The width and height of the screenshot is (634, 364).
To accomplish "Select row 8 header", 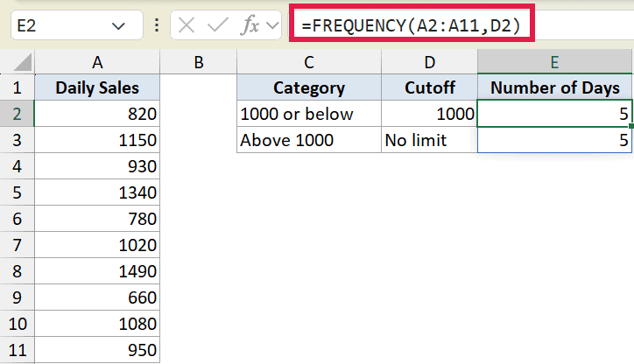I will click(x=18, y=271).
